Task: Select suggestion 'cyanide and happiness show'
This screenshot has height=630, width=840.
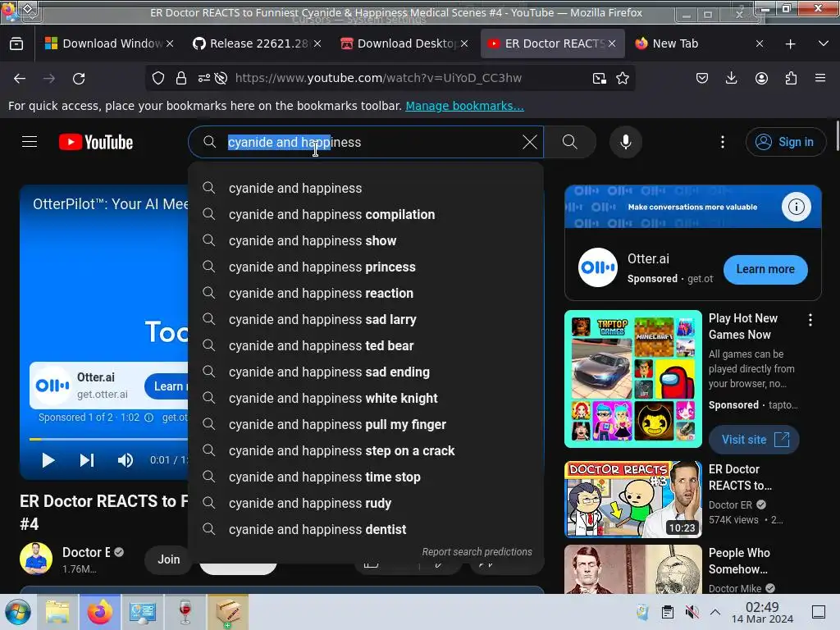Action: pyautogui.click(x=366, y=240)
